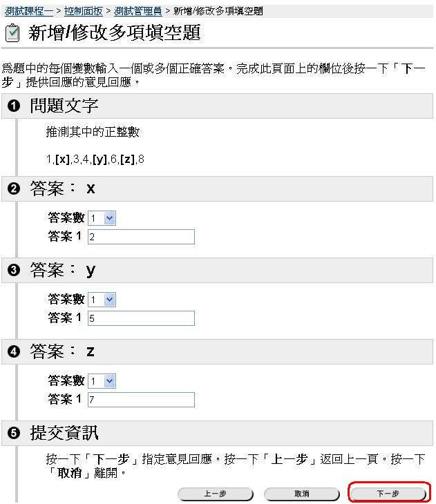The height and width of the screenshot is (504, 436).
Task: Go to the 控制面板 breadcrumb link
Action: (x=84, y=11)
